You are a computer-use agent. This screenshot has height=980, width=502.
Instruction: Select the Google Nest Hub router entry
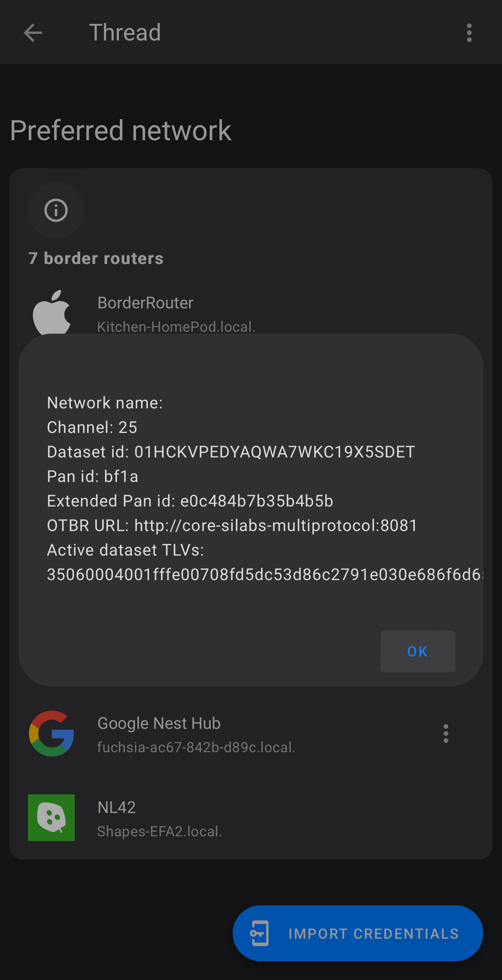[x=251, y=734]
